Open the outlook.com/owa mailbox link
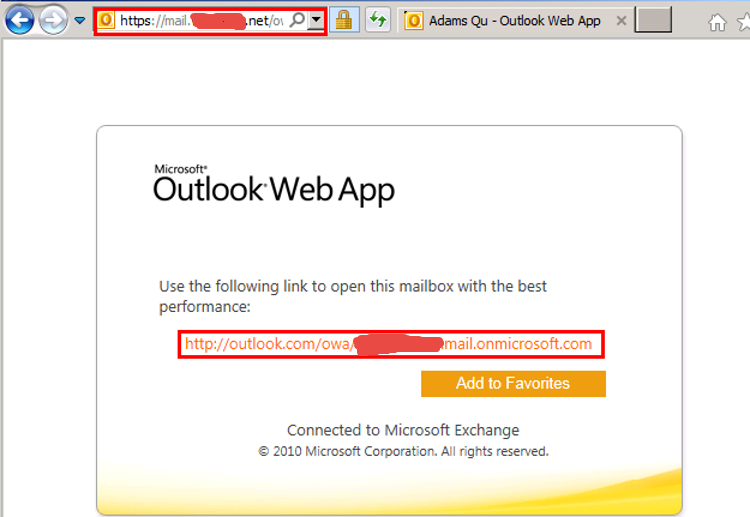The width and height of the screenshot is (750, 517). [388, 344]
